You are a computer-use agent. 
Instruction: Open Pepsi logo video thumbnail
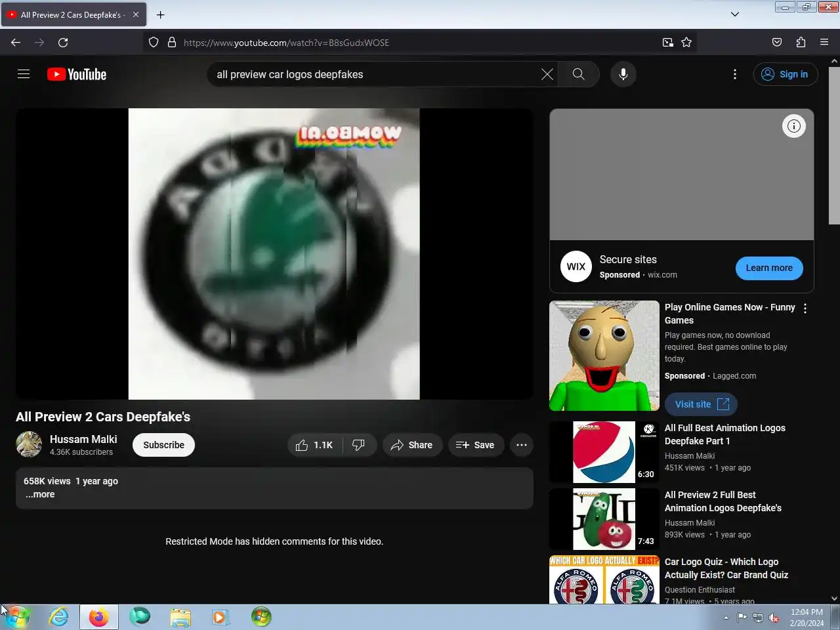(604, 452)
